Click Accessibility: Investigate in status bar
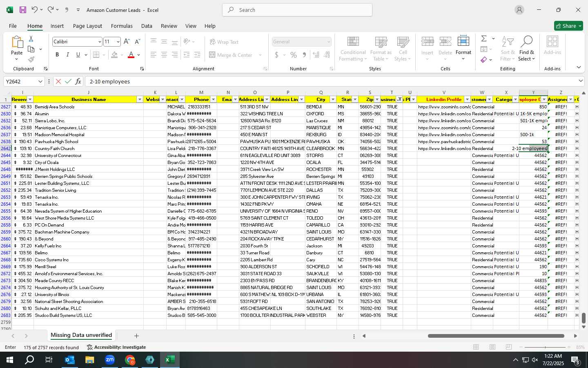Image resolution: width=588 pixels, height=368 pixels. coord(116,347)
